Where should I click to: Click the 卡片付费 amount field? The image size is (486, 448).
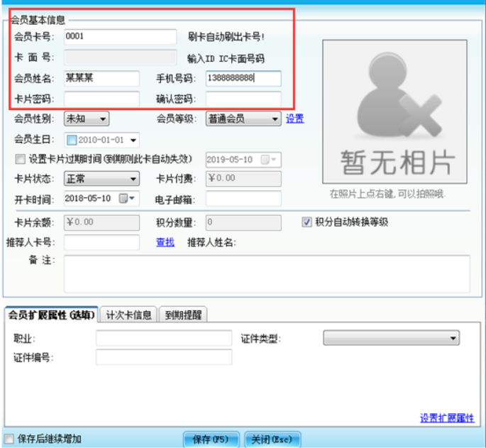tap(243, 179)
